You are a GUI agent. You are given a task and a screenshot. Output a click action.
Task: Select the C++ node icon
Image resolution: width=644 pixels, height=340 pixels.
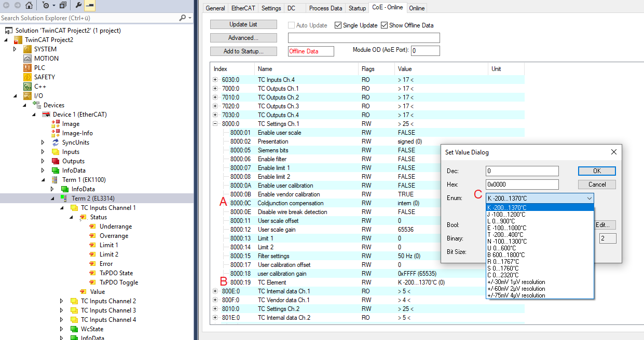pos(28,87)
